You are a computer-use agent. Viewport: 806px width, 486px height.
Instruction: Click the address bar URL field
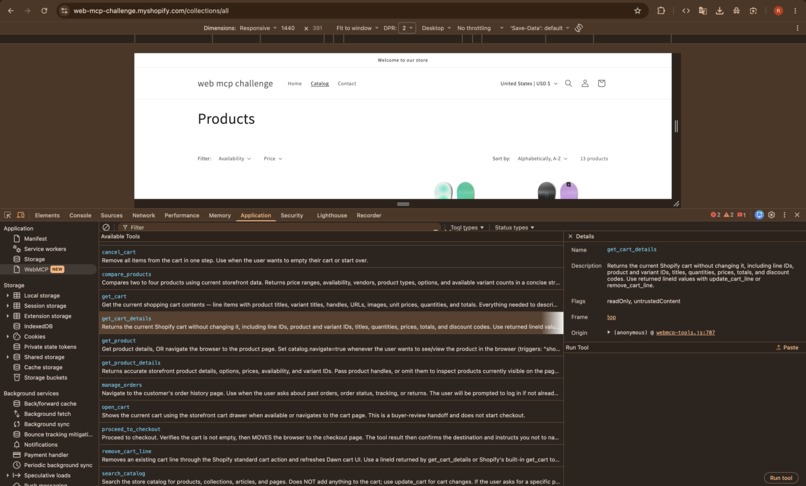[x=350, y=10]
